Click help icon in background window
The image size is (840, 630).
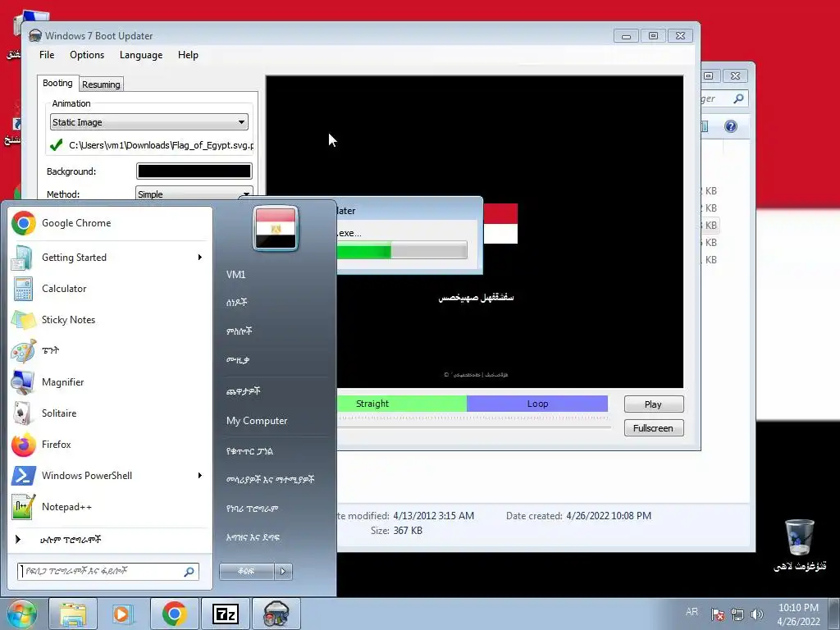point(731,126)
